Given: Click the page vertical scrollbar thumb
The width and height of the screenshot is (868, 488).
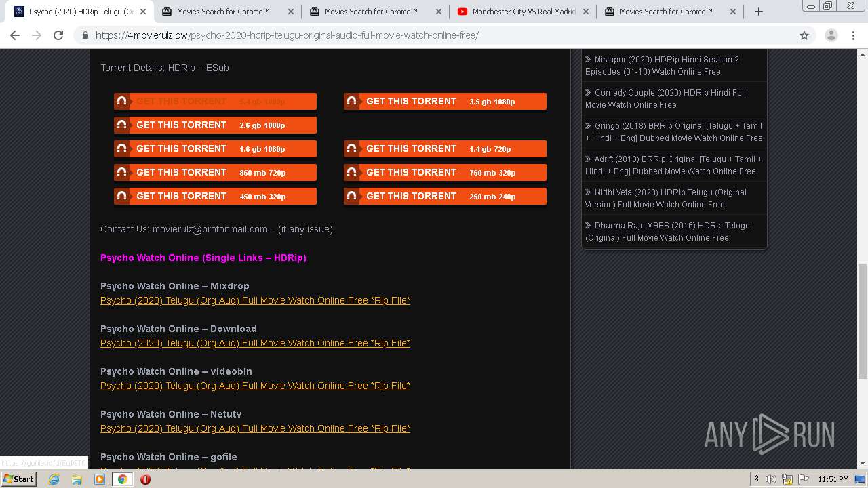Looking at the screenshot, I should click(863, 321).
